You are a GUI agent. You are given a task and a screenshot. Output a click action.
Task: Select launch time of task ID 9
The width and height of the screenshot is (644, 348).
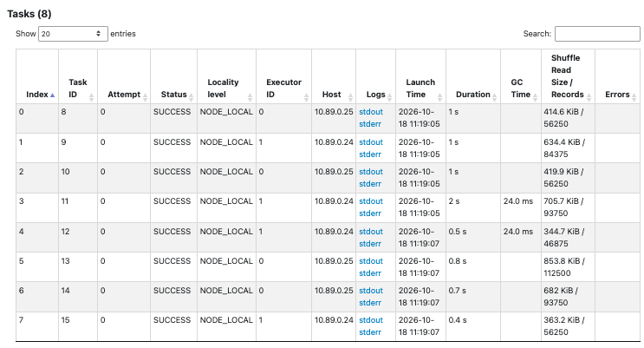tap(420, 148)
